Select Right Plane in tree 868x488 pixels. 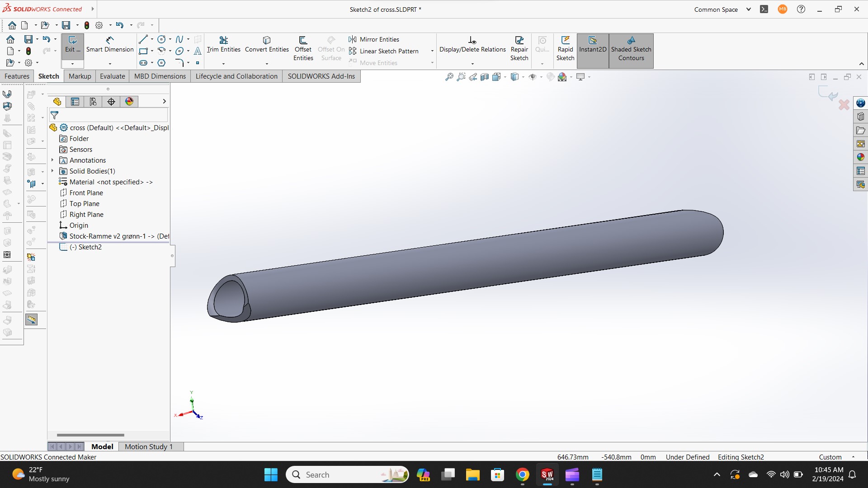[86, 215]
